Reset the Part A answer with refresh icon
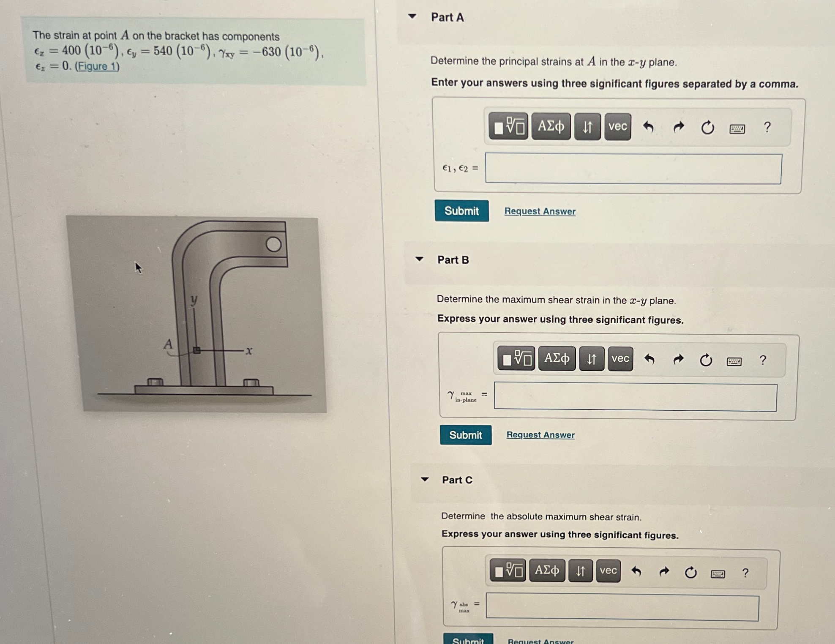Viewport: 835px width, 644px height. coord(707,127)
